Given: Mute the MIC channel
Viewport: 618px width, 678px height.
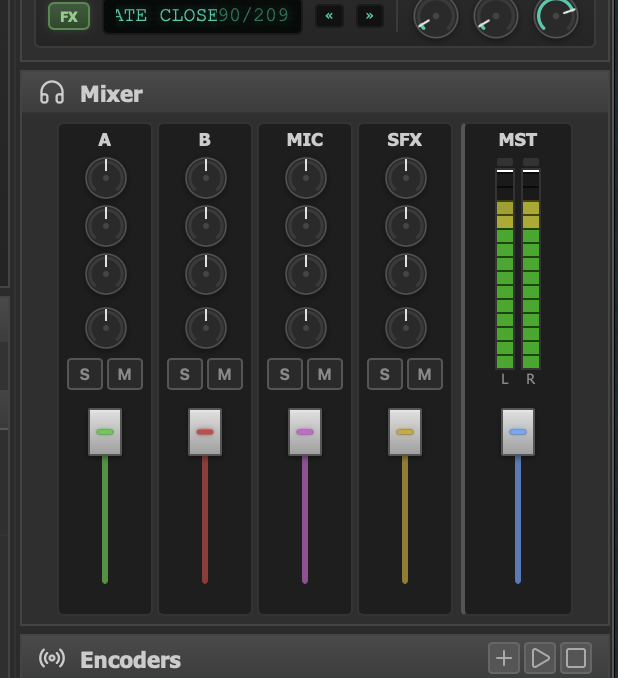Looking at the screenshot, I should (x=325, y=374).
